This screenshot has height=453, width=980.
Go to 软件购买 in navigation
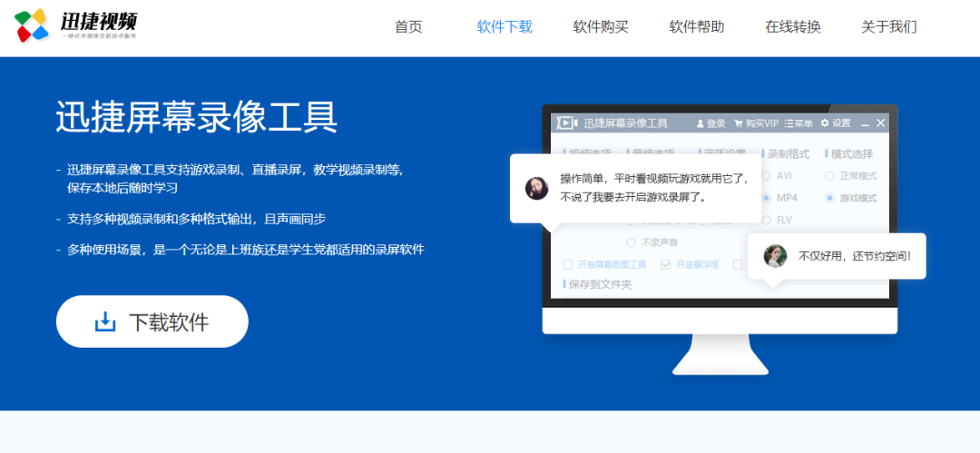[x=601, y=27]
